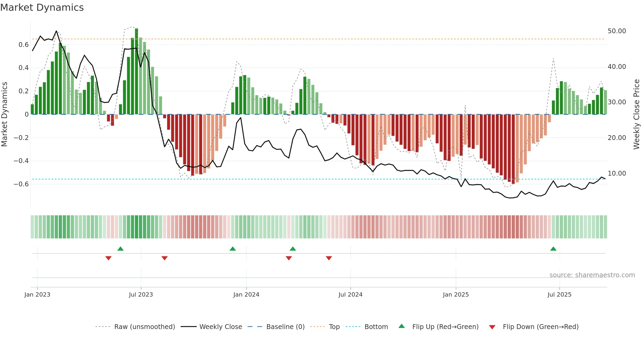Screen dimensions: 644x362
Task: Click the Jul 2023 x-axis label
Action: tap(141, 294)
